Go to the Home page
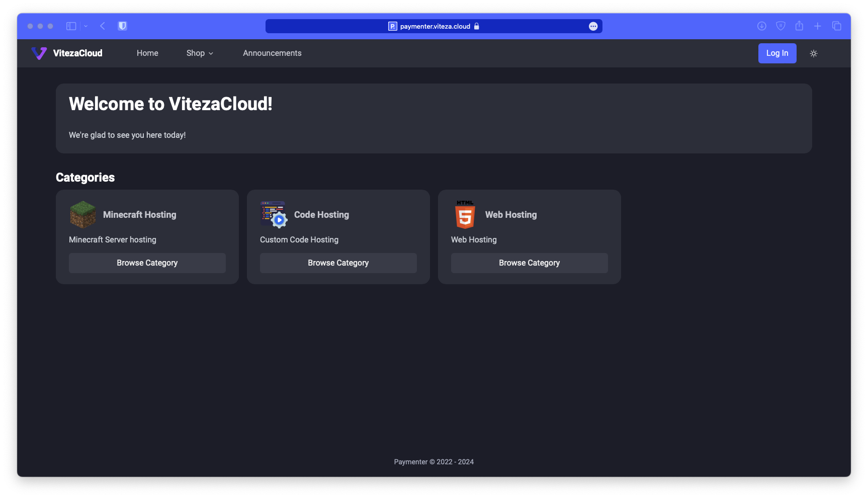The height and width of the screenshot is (498, 868). (x=147, y=53)
